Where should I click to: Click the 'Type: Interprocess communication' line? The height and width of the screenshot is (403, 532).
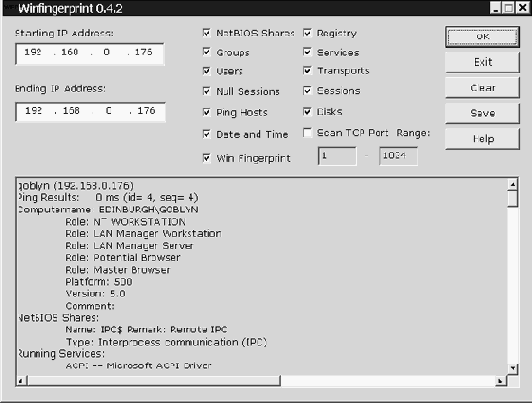[x=166, y=342]
